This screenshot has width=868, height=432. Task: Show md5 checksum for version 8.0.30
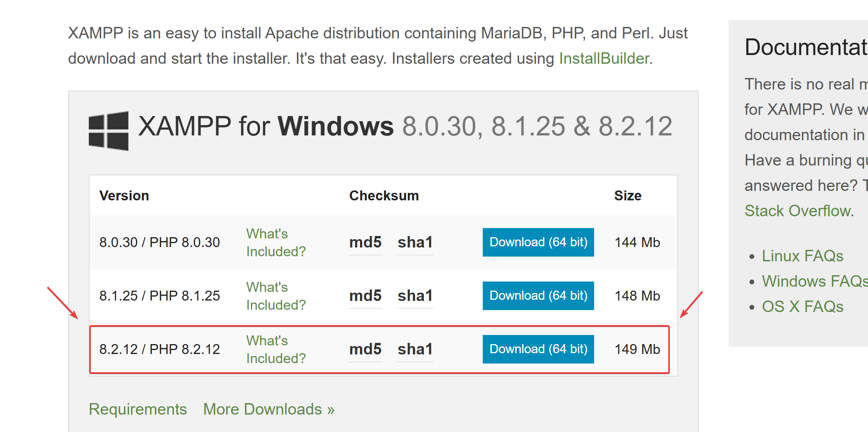(x=365, y=242)
